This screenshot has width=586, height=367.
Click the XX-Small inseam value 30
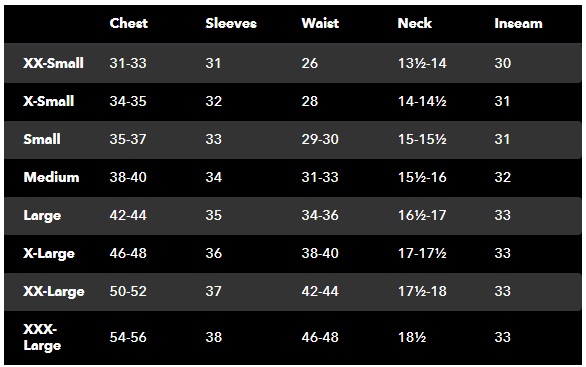pyautogui.click(x=503, y=63)
